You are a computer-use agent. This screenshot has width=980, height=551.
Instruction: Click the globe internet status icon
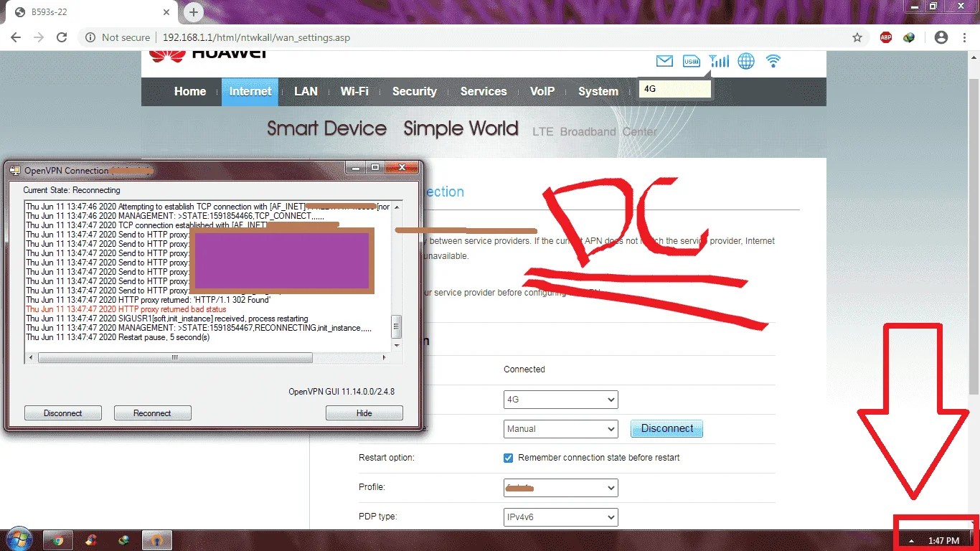click(x=746, y=62)
